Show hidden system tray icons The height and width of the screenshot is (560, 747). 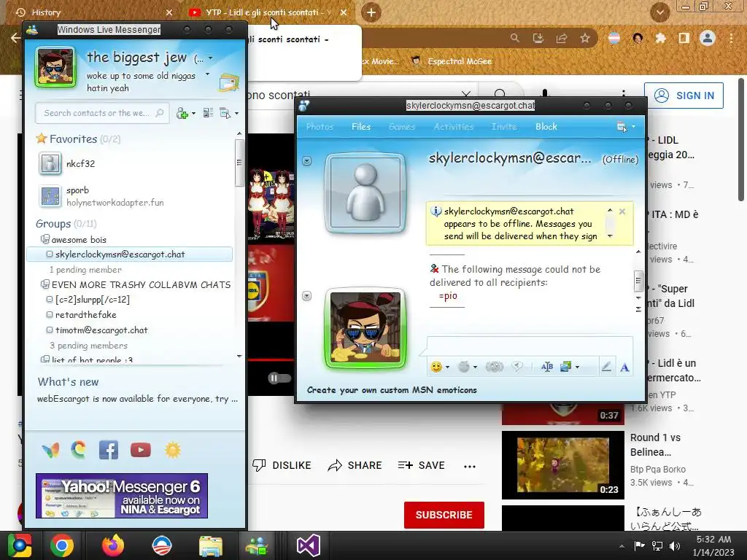click(622, 546)
